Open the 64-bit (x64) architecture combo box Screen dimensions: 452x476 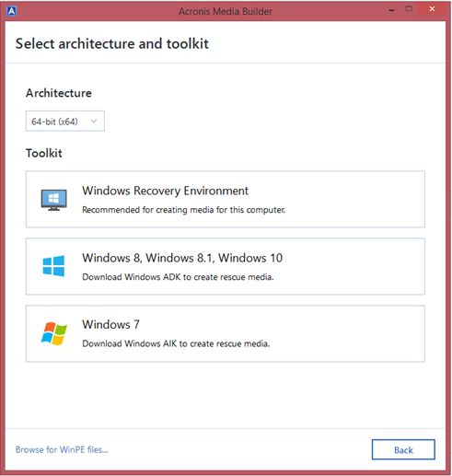tap(65, 122)
